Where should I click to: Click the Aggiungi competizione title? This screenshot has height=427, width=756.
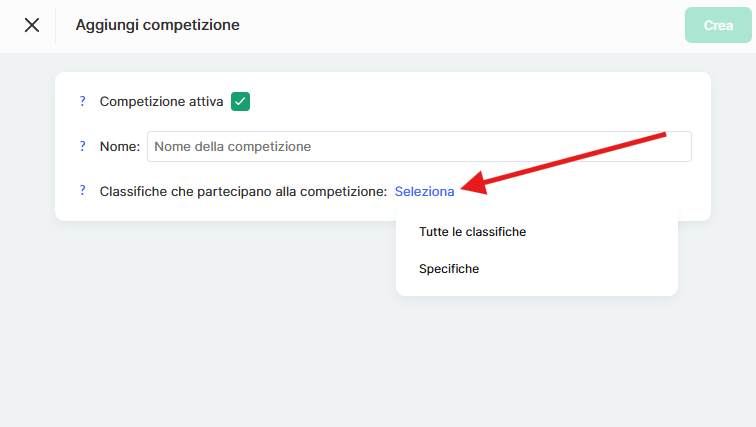157,25
